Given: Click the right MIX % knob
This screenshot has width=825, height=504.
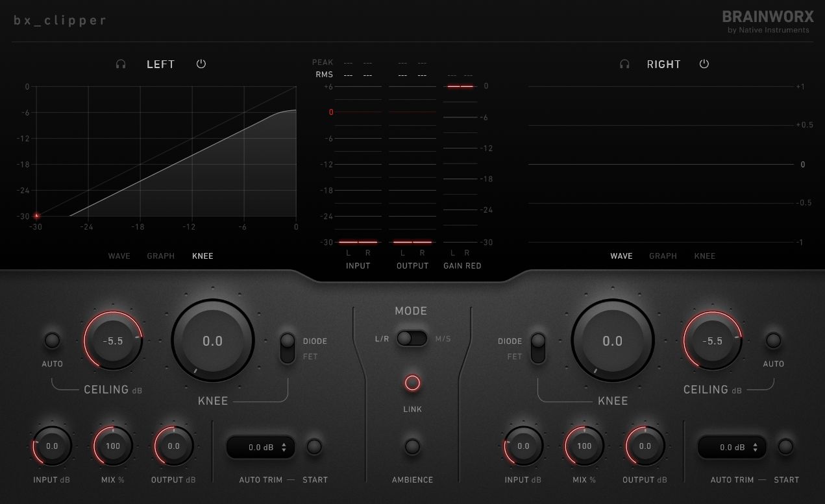Looking at the screenshot, I should coord(584,446).
